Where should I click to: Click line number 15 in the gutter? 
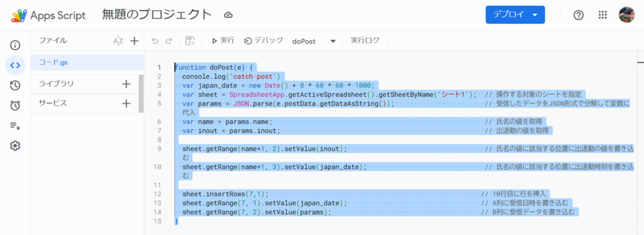coord(158,221)
